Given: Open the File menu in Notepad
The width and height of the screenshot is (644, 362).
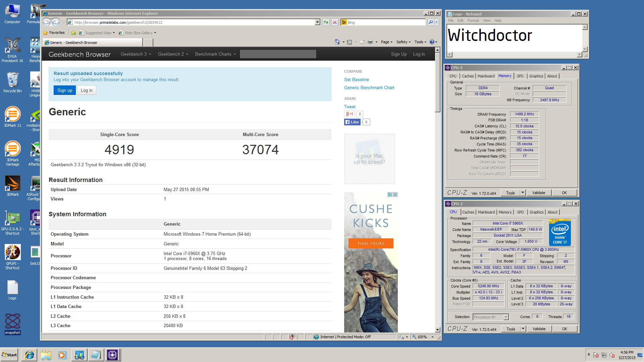Looking at the screenshot, I should (451, 20).
